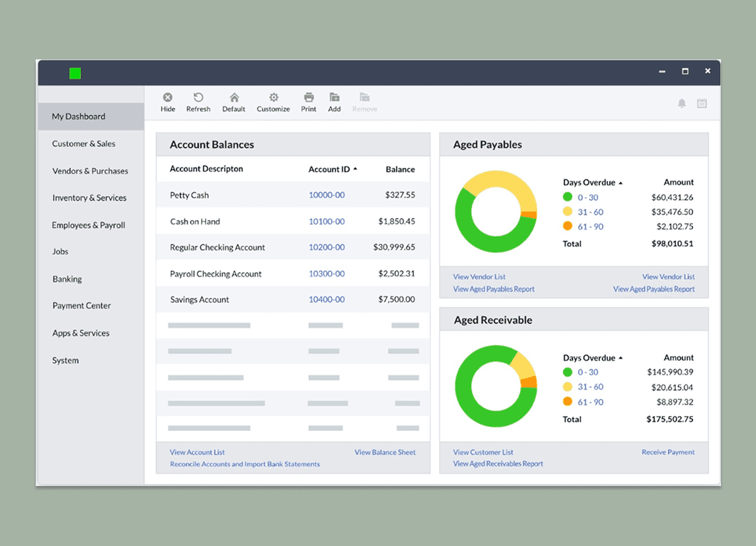Select the Customer & Sales sidebar item
This screenshot has height=546, width=756.
pyautogui.click(x=83, y=143)
